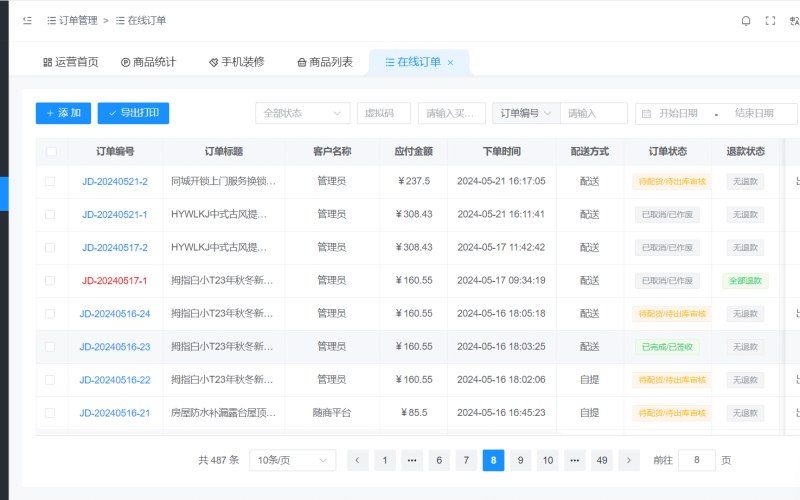Click 下单时间 column header
Viewport: 800px width, 500px height.
tap(502, 152)
